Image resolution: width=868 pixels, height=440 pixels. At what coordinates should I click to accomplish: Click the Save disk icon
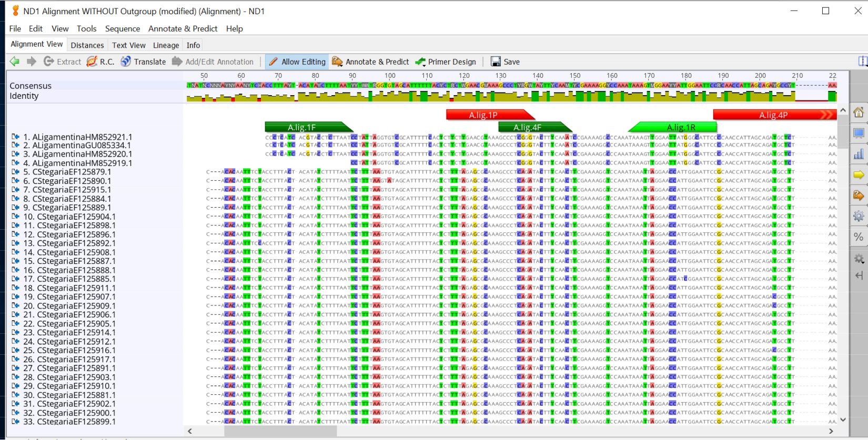coord(496,62)
